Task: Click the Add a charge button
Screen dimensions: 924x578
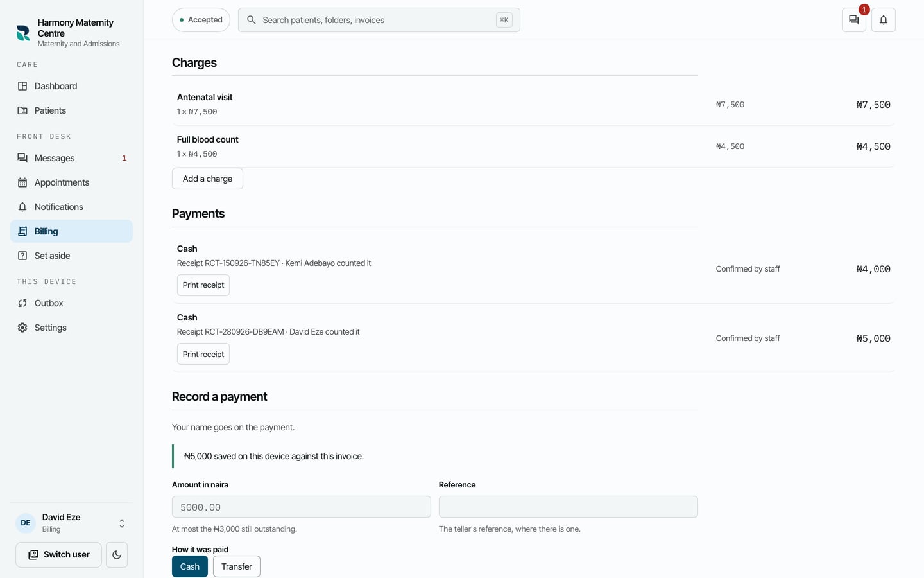Action: 207,179
